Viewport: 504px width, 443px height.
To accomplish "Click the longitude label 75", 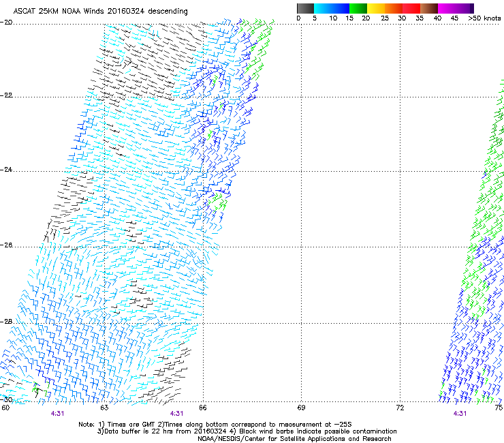I will [499, 408].
